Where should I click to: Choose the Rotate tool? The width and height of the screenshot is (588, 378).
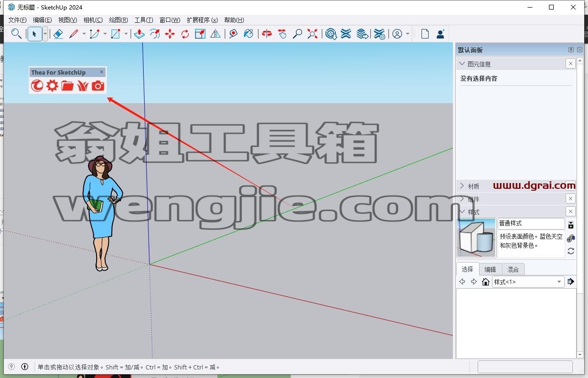[x=185, y=34]
